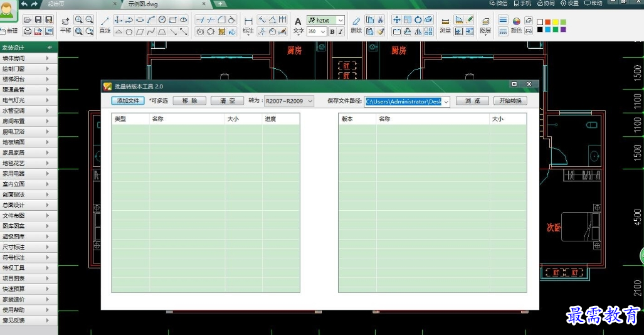The height and width of the screenshot is (335, 644).
Task: Pick the purple color swatch
Action: 563,29
